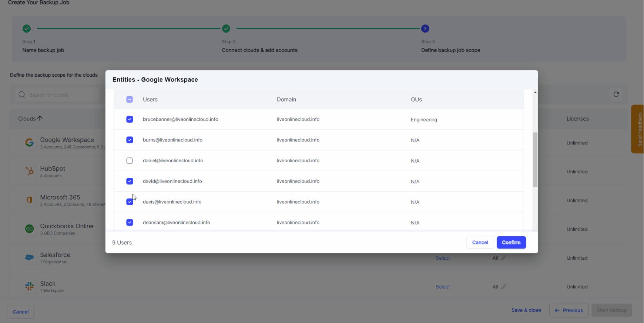The width and height of the screenshot is (644, 323).
Task: Click the Salesforce cloud logo icon
Action: click(29, 257)
